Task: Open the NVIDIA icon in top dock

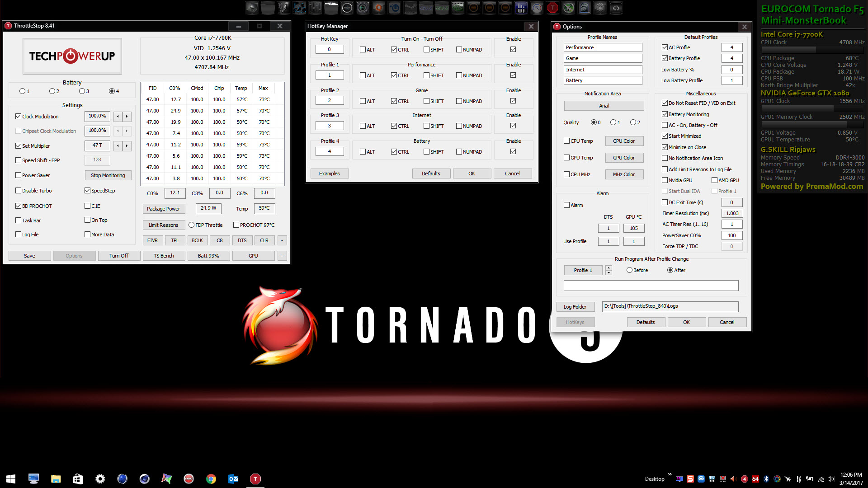Action: (457, 8)
